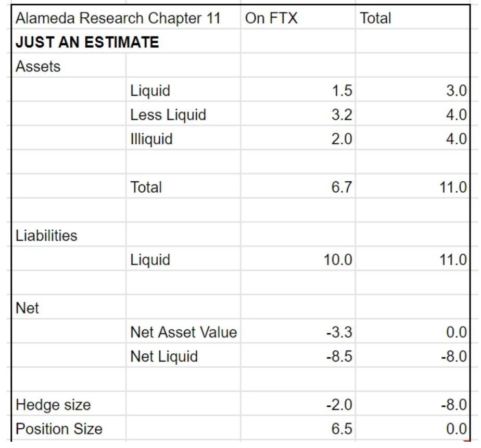Click the Position Size 6.5 value cell
The width and height of the screenshot is (481, 448).
click(298, 428)
